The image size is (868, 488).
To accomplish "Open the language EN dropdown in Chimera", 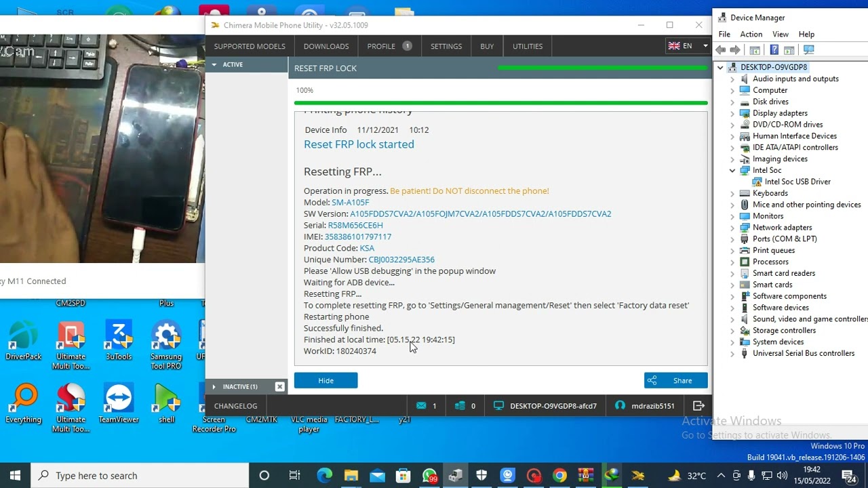I will (688, 46).
